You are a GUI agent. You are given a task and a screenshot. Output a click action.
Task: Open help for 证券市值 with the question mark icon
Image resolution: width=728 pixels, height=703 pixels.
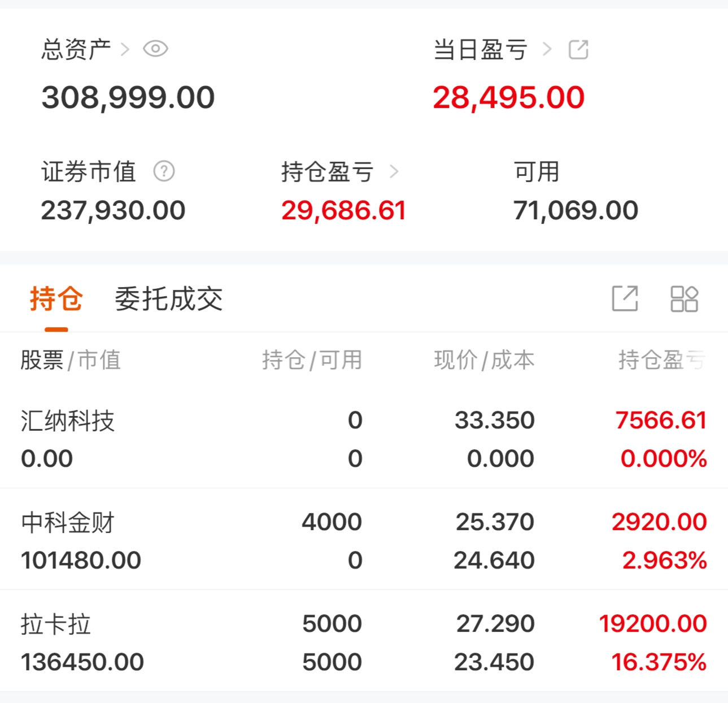[x=164, y=171]
